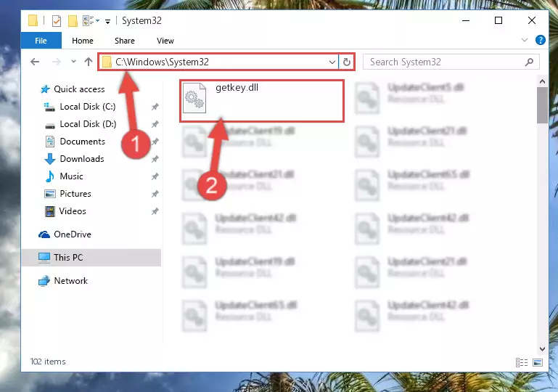Screen dimensions: 558x392
Task: Refresh the System32 folder
Action: coord(347,62)
